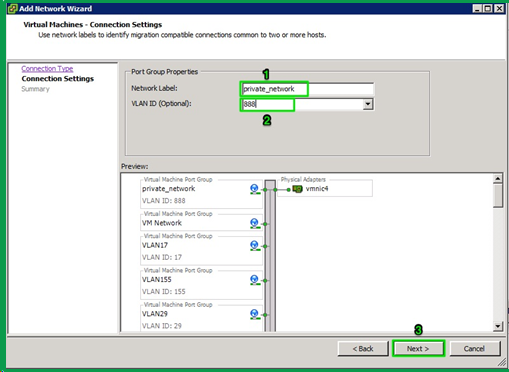Click the Summary step label
The height and width of the screenshot is (372, 509).
tap(35, 89)
